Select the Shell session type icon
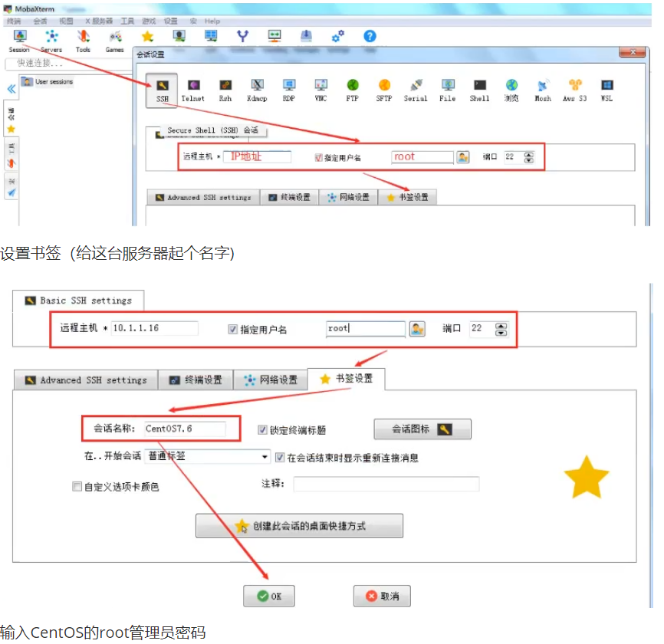This screenshot has height=644, width=664. (x=479, y=90)
